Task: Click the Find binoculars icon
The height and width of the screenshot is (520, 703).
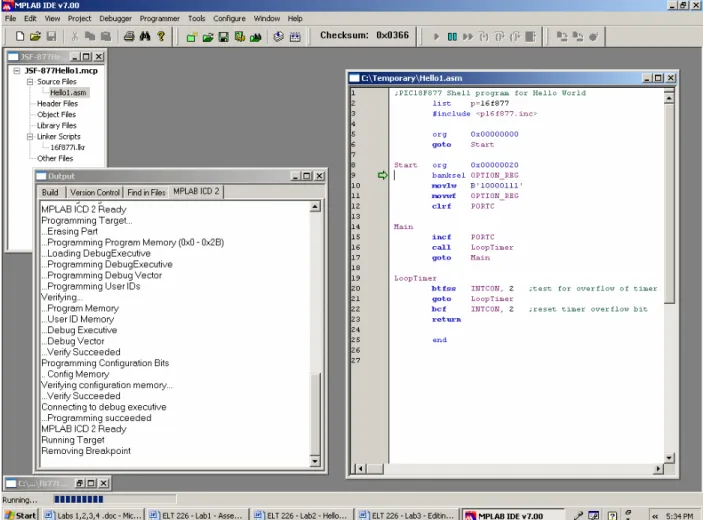Action: [x=145, y=36]
